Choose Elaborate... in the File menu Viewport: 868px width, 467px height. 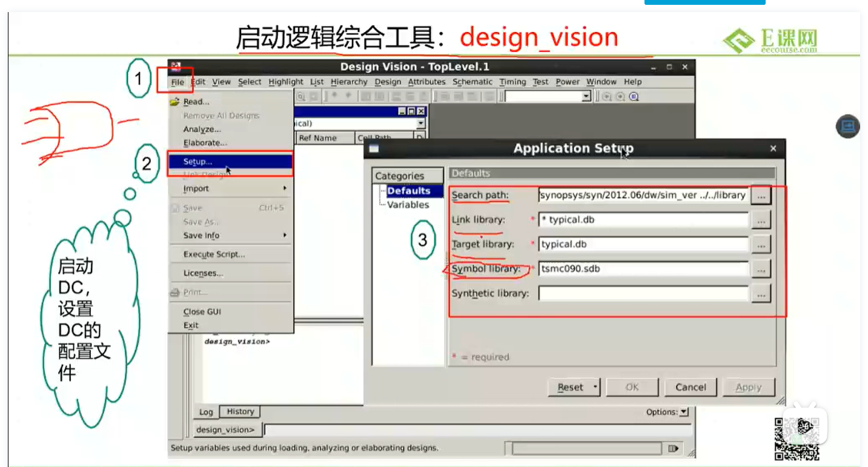230,143
